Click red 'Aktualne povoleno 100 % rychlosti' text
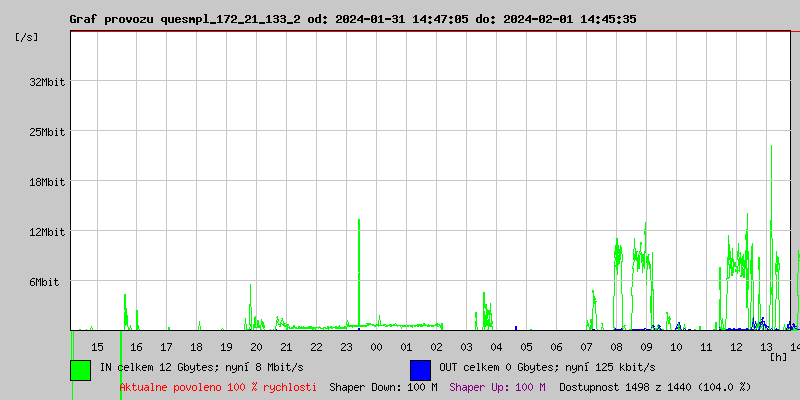800x400 pixels. pyautogui.click(x=218, y=386)
